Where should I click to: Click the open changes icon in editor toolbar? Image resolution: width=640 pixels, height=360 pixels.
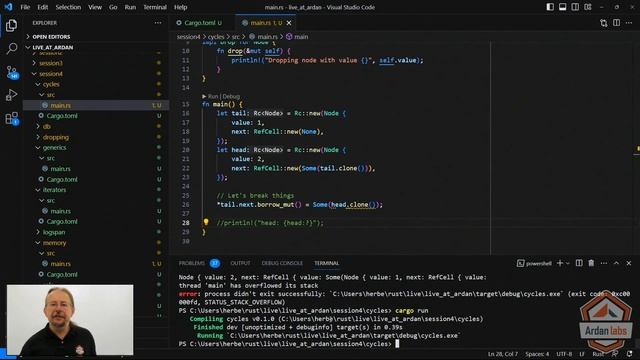604,23
